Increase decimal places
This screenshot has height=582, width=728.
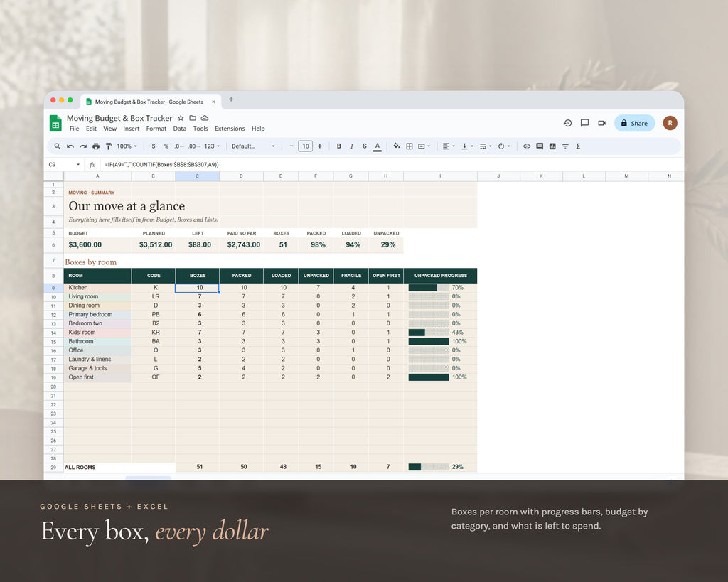click(x=194, y=146)
